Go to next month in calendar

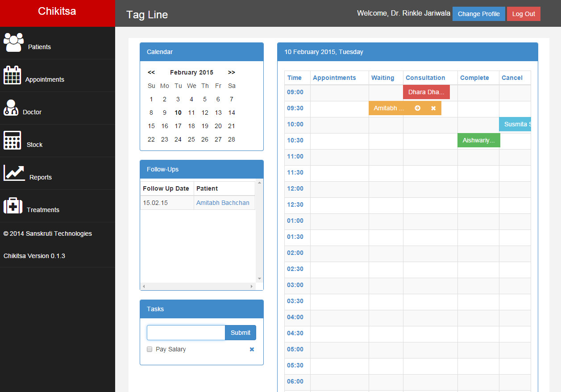[231, 72]
